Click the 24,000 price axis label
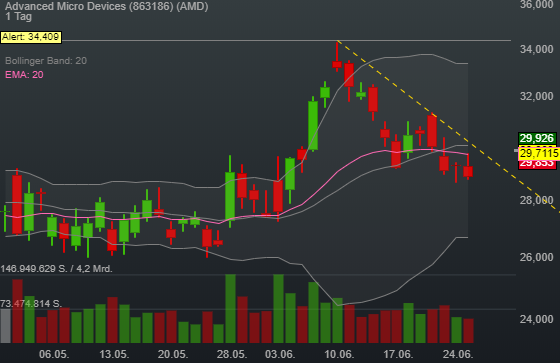The height and width of the screenshot is (363, 560). [536, 319]
